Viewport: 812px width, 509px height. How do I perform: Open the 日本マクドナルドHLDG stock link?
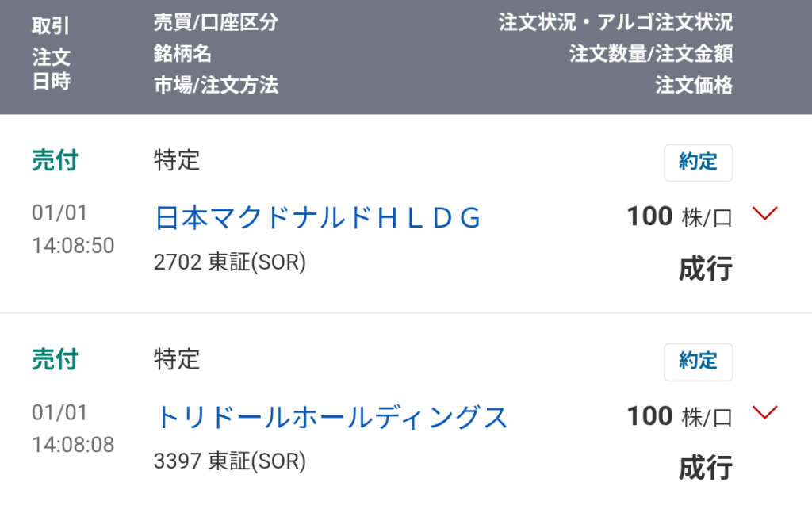[x=317, y=217]
